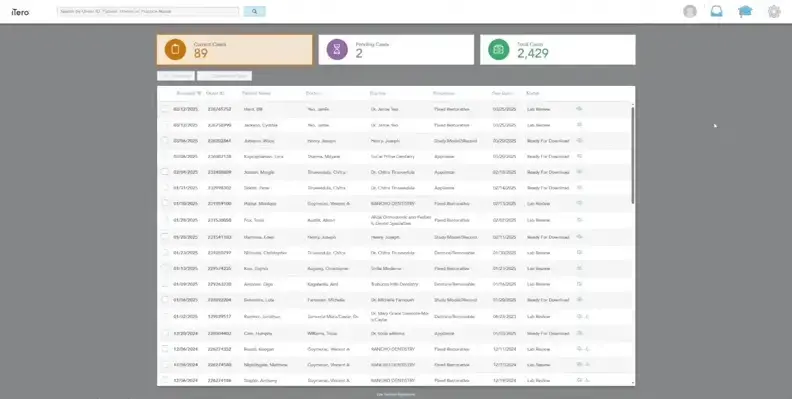Image resolution: width=792 pixels, height=399 pixels.
Task: Tick checkbox for 01/13/2025 received case
Action: click(165, 268)
